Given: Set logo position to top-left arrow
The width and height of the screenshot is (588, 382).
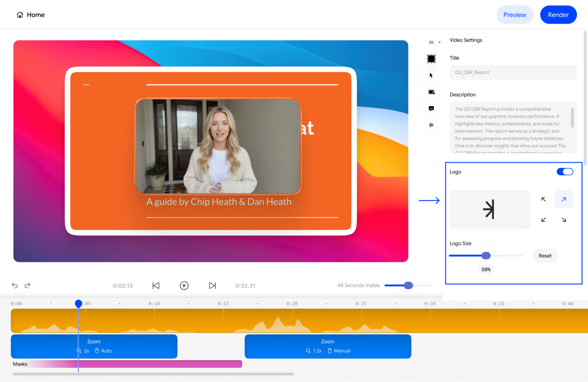Looking at the screenshot, I should click(x=544, y=200).
